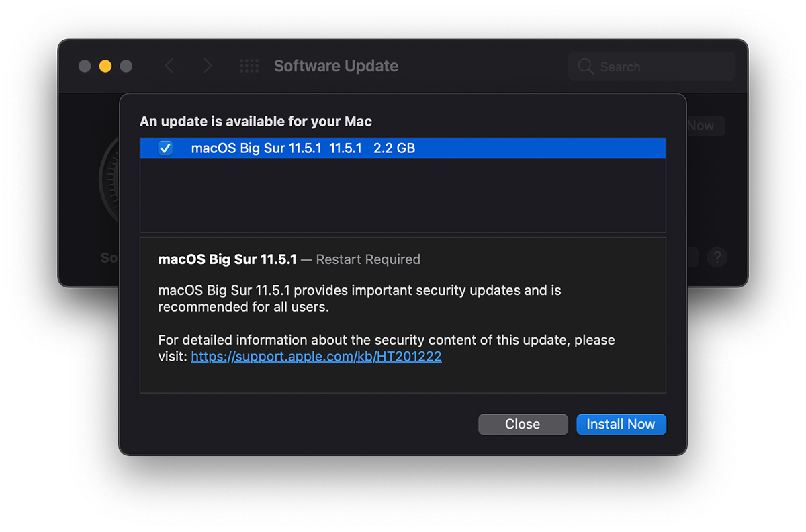Close the Software Update window
Screen dimensions: 806x532
pyautogui.click(x=85, y=66)
